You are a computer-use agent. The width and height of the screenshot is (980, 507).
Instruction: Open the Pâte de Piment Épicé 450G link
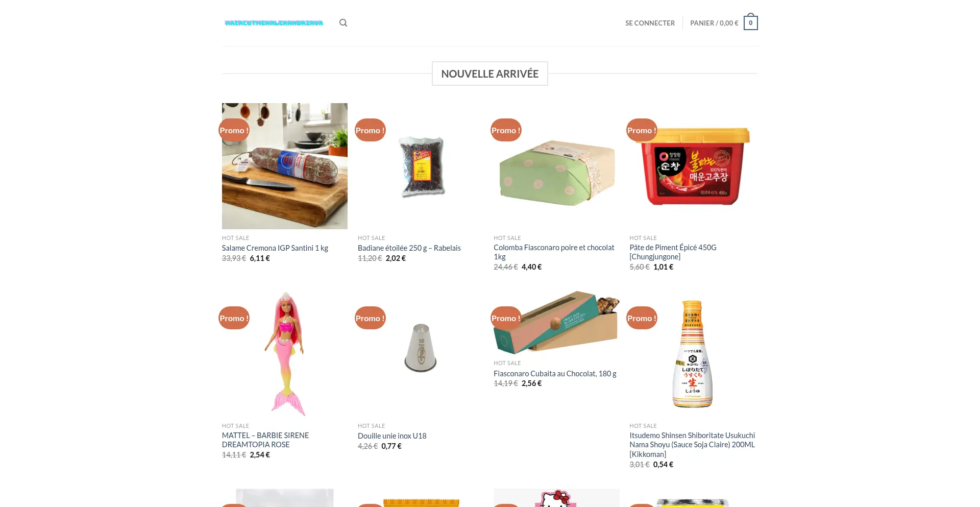pos(673,252)
